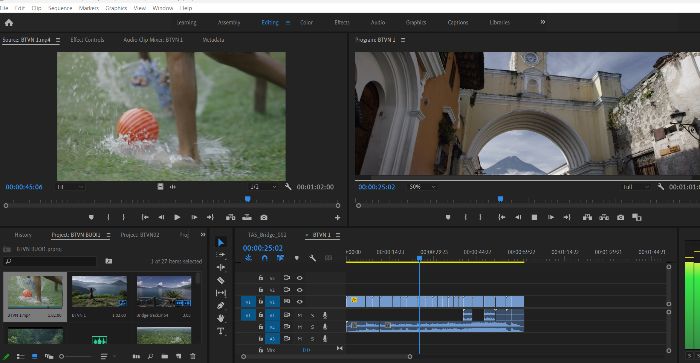Open timeline display settings wrench
Screen dimensions: 700x363
click(312, 258)
